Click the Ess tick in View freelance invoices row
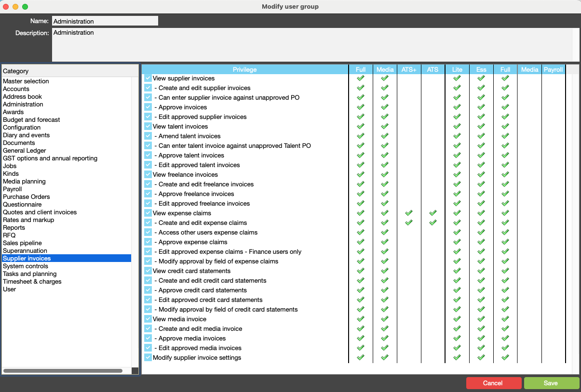Viewport: 581px width, 392px height. [x=481, y=174]
